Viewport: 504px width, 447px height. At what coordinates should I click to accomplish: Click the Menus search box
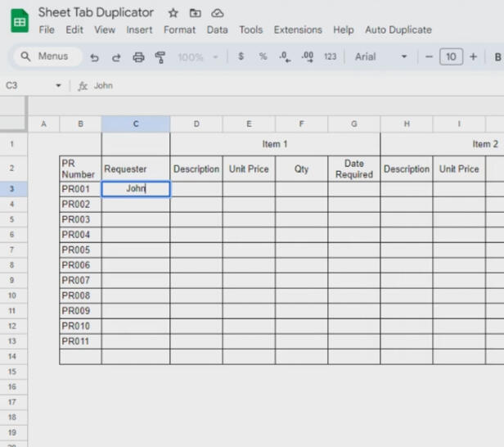point(46,56)
